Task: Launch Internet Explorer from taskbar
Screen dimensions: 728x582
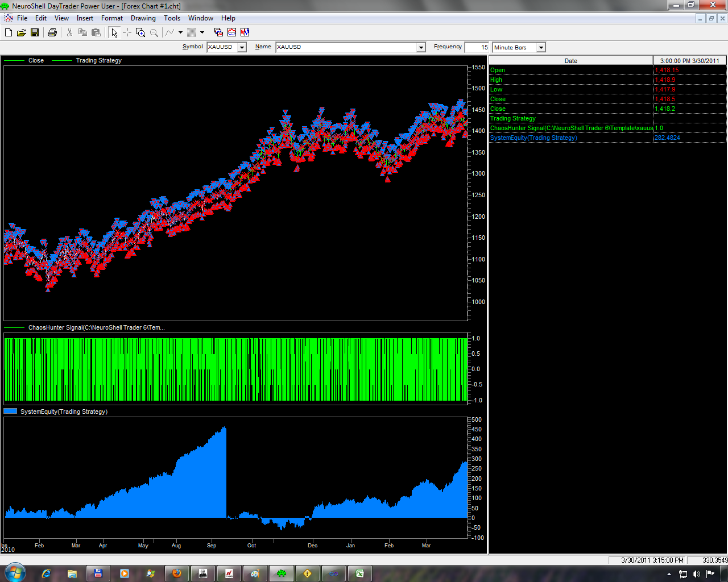Action: (47, 573)
